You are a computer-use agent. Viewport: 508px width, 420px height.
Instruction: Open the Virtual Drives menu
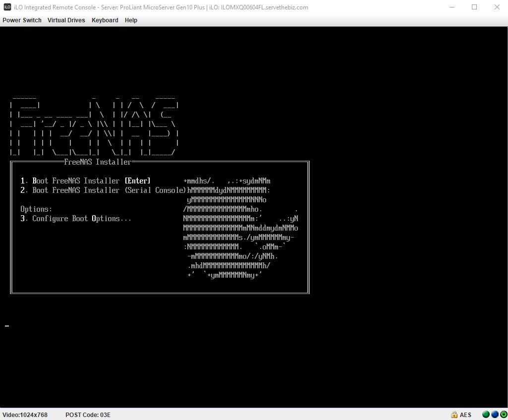click(x=66, y=20)
